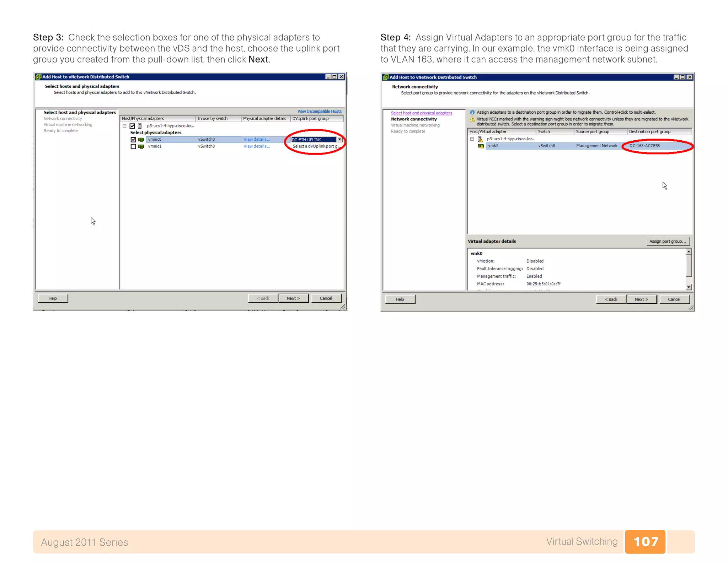Go to Select host and physical adapters link

click(x=421, y=113)
